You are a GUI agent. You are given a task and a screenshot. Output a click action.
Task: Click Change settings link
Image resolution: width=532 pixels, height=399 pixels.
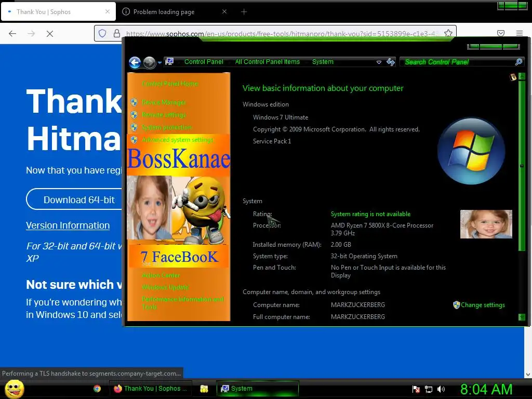[483, 304]
